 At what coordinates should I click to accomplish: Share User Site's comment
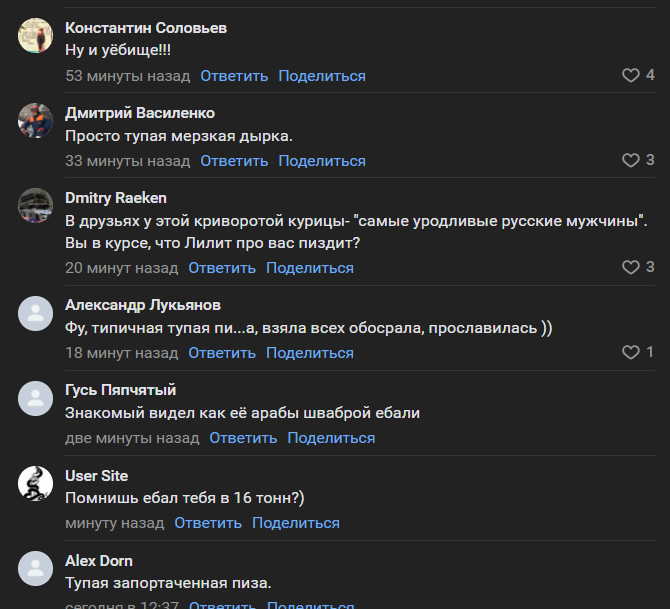click(296, 523)
